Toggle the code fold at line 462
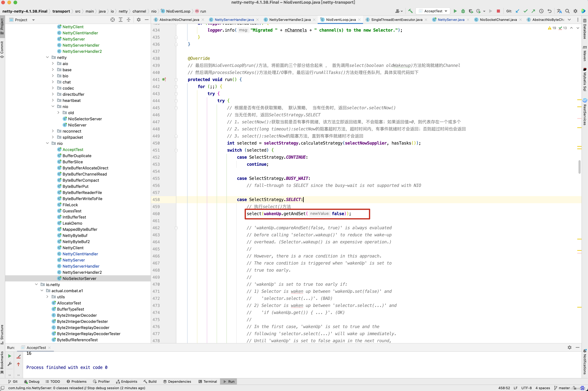 [176, 228]
